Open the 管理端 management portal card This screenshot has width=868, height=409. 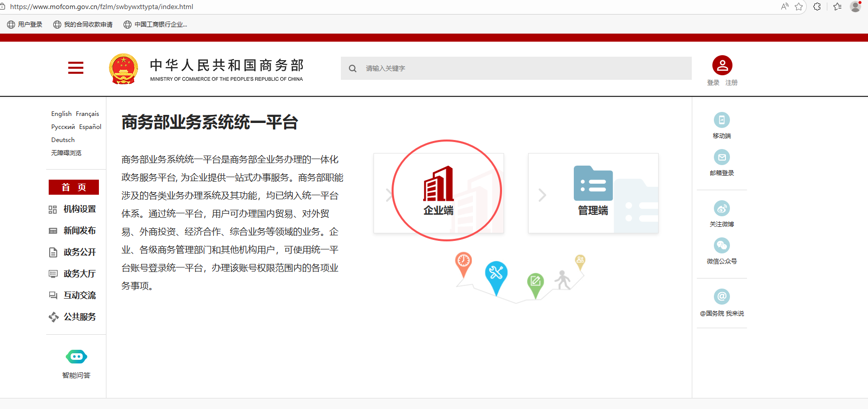[593, 193]
